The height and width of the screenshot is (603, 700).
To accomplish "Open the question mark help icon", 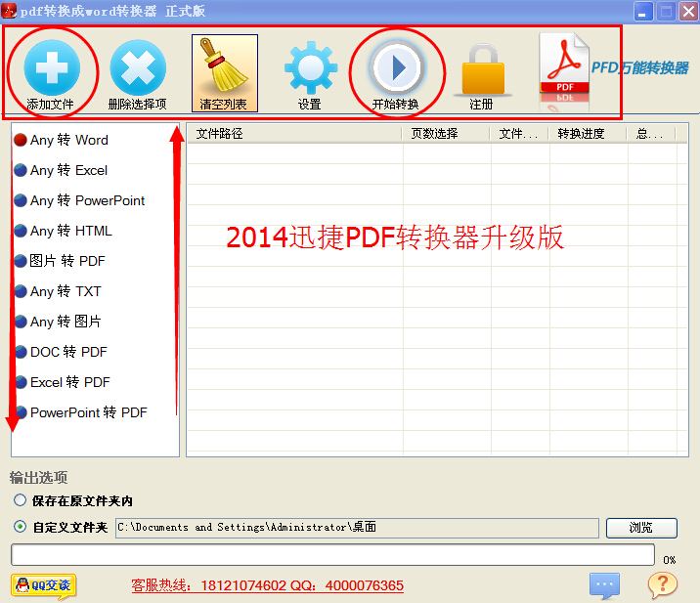I will pos(663,584).
